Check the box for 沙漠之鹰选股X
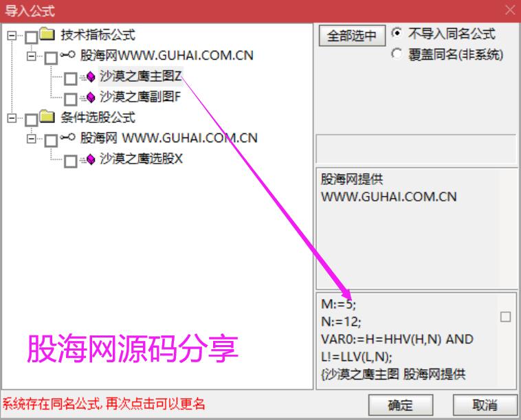Image resolution: width=521 pixels, height=420 pixels. [70, 161]
